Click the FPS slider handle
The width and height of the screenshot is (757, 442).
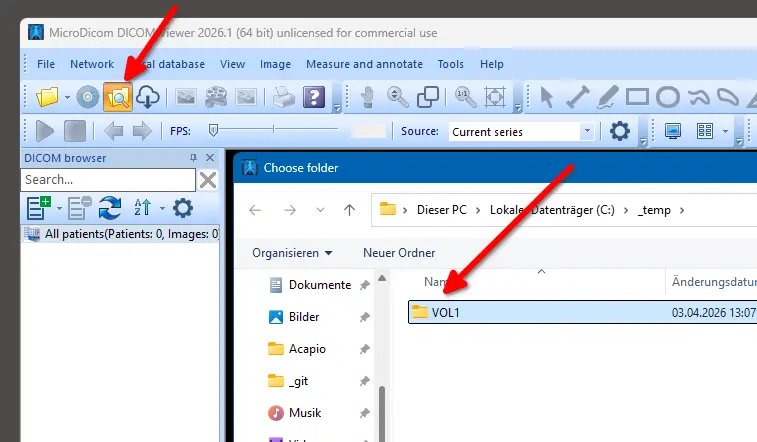tap(213, 130)
